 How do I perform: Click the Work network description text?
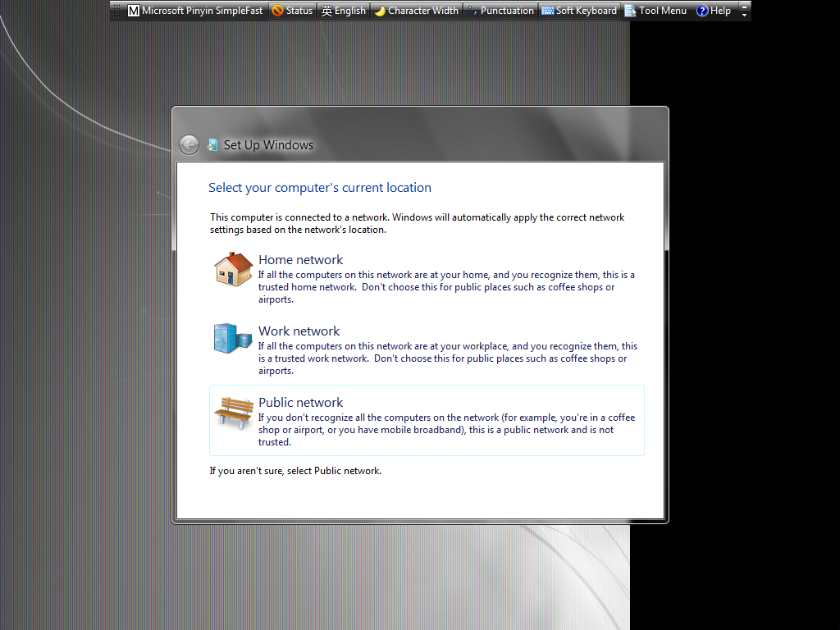448,358
